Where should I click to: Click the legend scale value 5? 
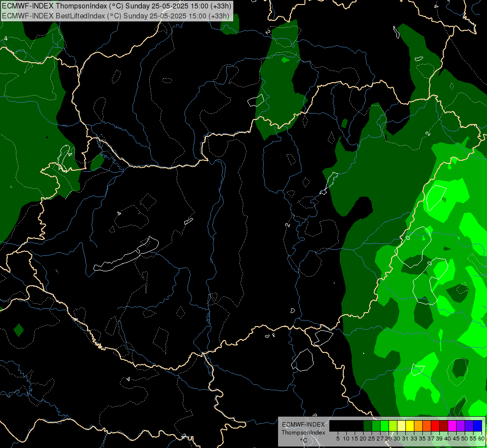tap(338, 439)
